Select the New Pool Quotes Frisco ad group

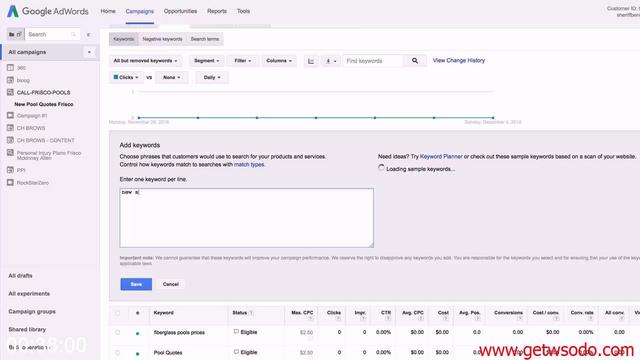click(44, 104)
